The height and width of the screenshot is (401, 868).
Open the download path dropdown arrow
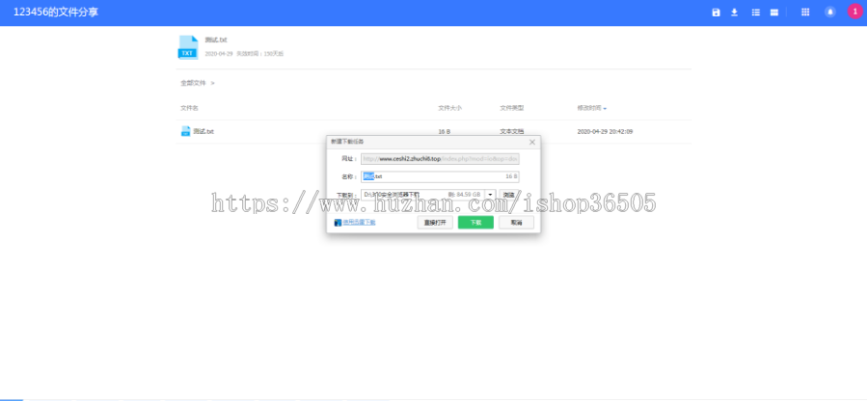click(x=490, y=195)
